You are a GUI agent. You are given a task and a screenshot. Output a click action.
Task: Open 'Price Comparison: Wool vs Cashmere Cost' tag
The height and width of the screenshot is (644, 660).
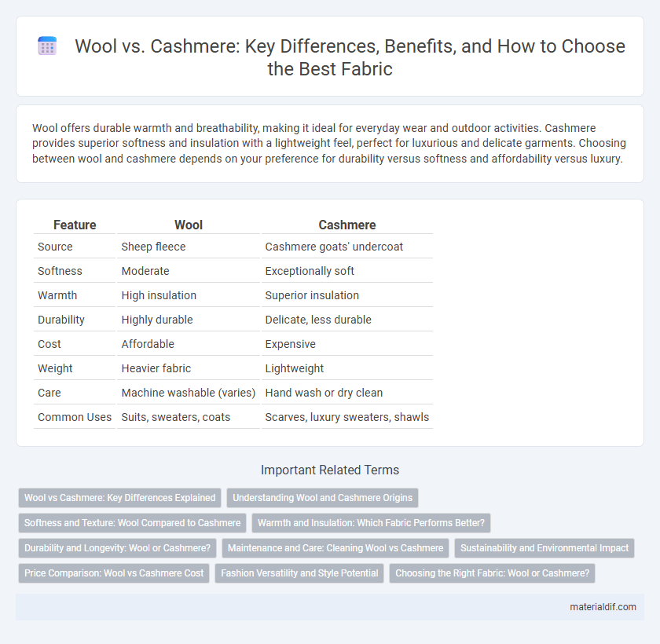[114, 573]
